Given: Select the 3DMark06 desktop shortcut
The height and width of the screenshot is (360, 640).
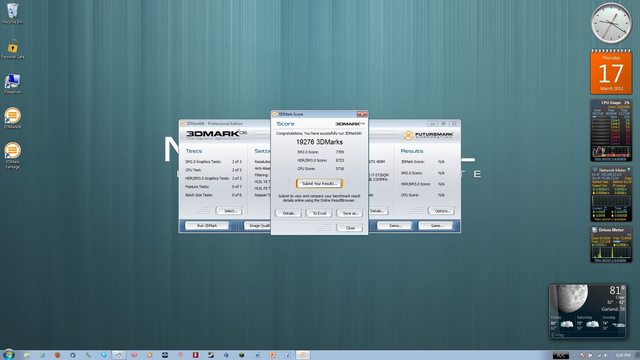Looking at the screenshot, I should (13, 118).
